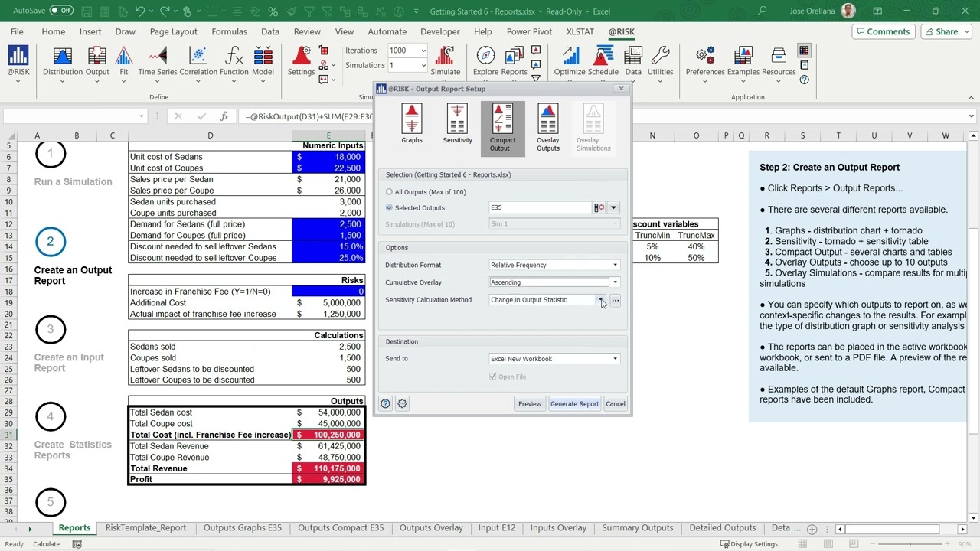Add a new sheet with plus button
Viewport: 980px width, 551px height.
pyautogui.click(x=812, y=529)
